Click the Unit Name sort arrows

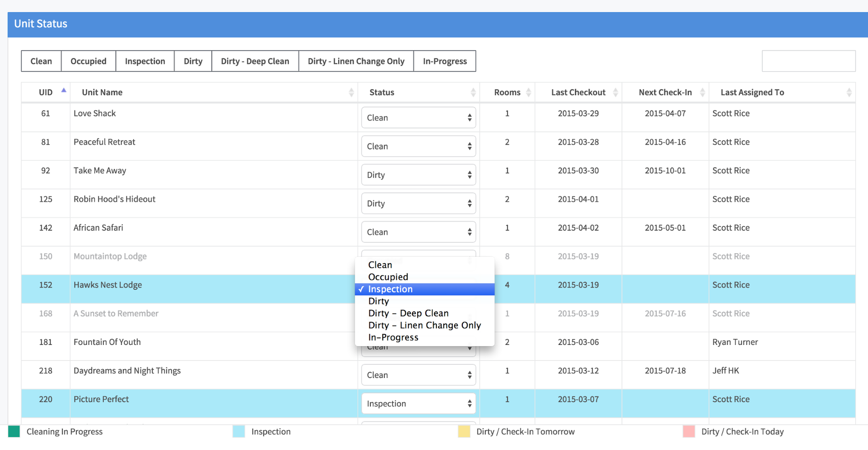351,92
